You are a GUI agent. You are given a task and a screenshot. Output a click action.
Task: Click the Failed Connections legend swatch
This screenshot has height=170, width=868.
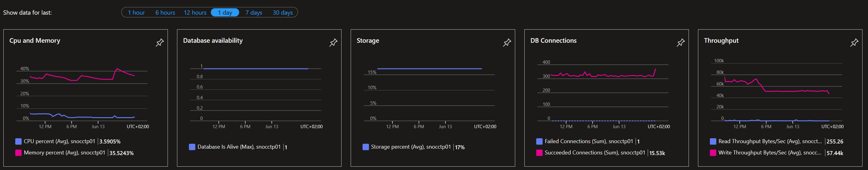pos(540,141)
